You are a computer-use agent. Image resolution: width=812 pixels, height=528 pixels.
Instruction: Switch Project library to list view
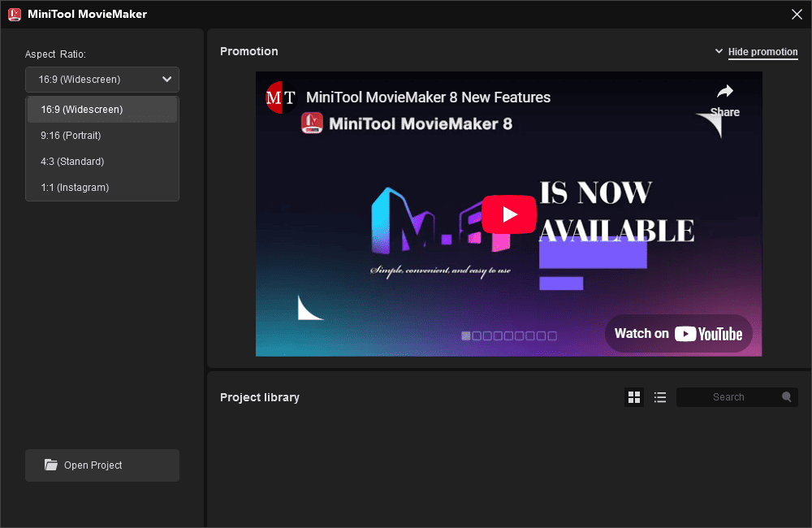(x=659, y=397)
